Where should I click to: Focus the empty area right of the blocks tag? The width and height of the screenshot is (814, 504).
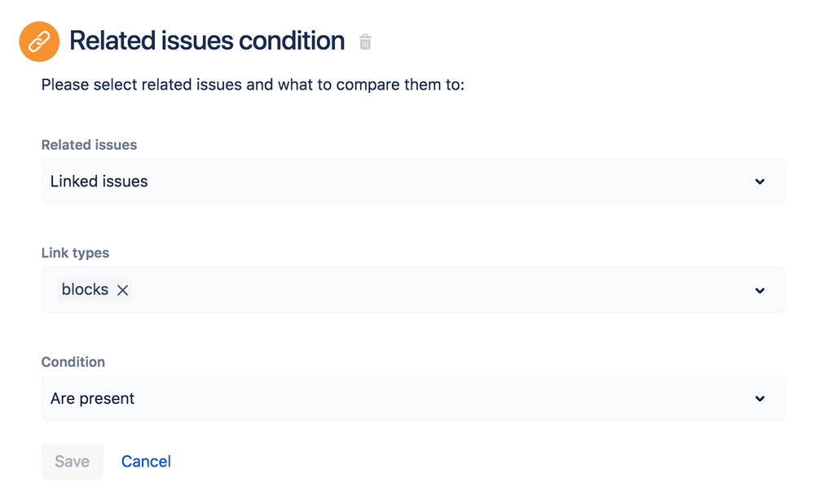(x=440, y=290)
